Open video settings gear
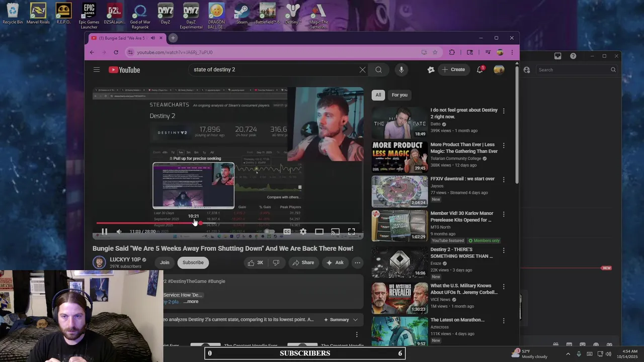This screenshot has width=644, height=362. [303, 232]
